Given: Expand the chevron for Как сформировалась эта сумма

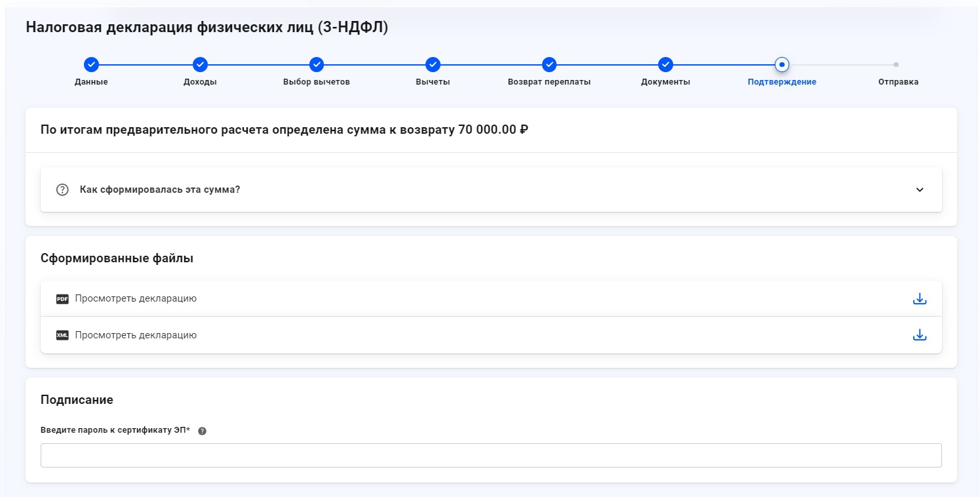Looking at the screenshot, I should tap(920, 189).
